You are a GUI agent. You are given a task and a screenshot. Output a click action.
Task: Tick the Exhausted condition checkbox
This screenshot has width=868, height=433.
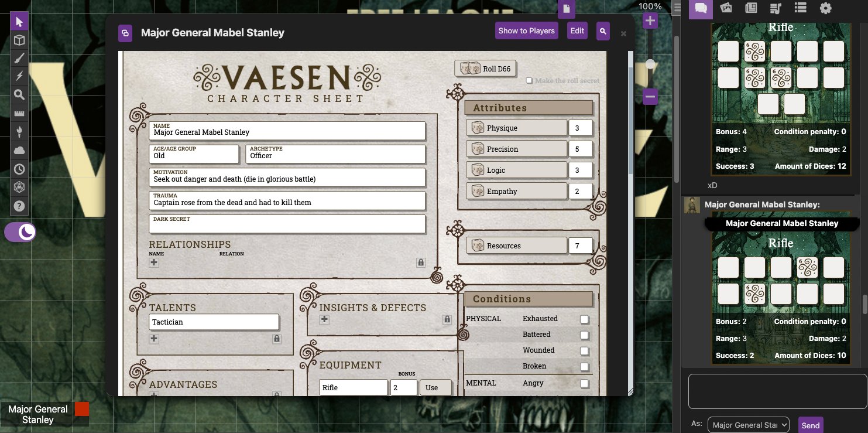(584, 319)
